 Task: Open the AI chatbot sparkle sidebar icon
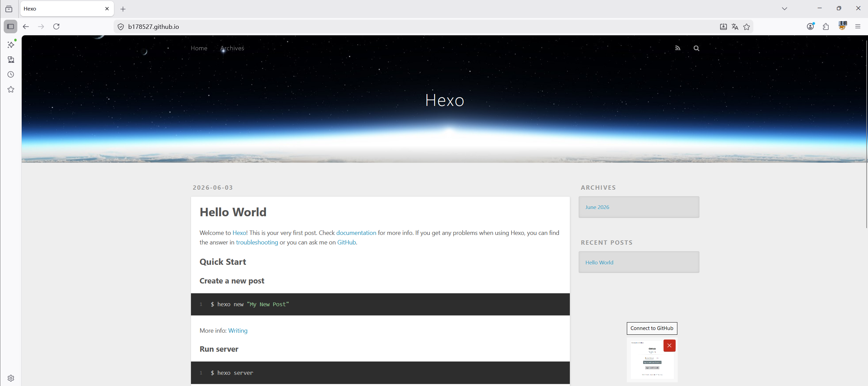pos(11,45)
